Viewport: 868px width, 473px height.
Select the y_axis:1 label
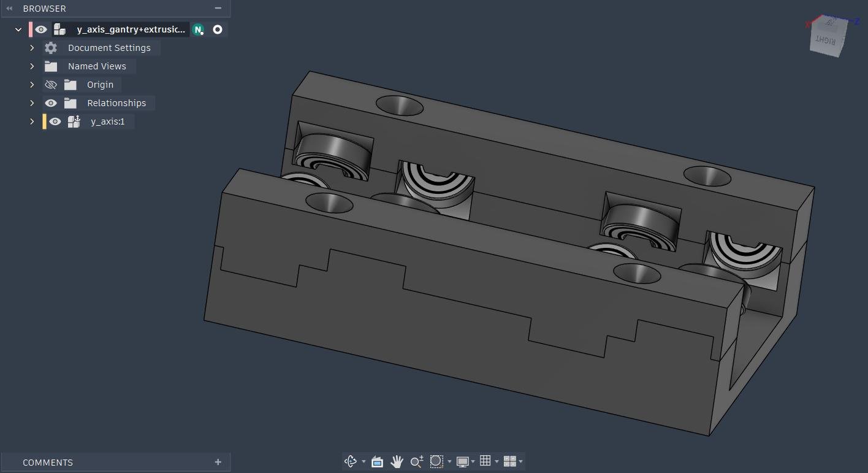coord(108,121)
